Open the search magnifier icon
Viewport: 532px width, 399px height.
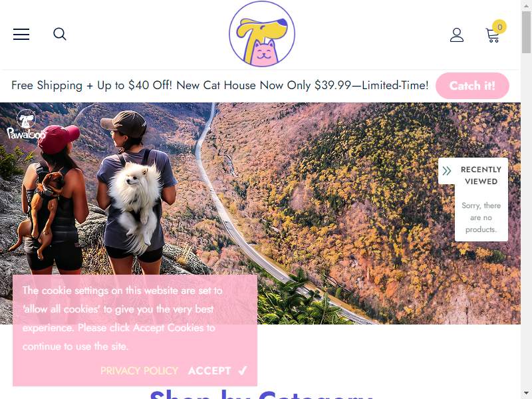[x=60, y=34]
